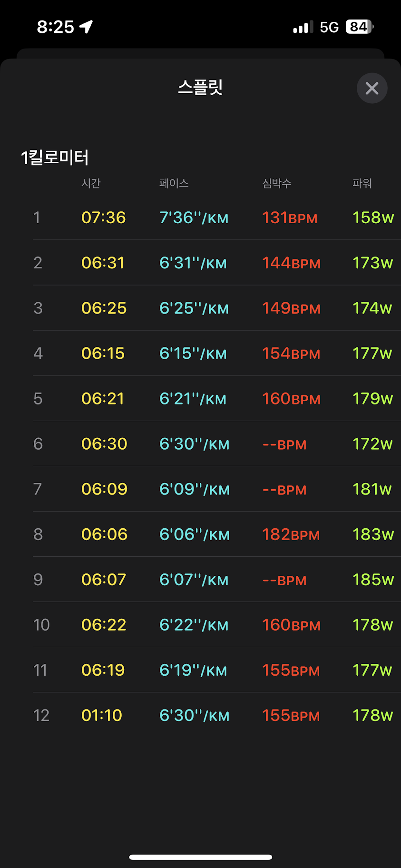Tap split 6 missing heart rate --BPM
This screenshot has height=868, width=401.
(x=284, y=444)
